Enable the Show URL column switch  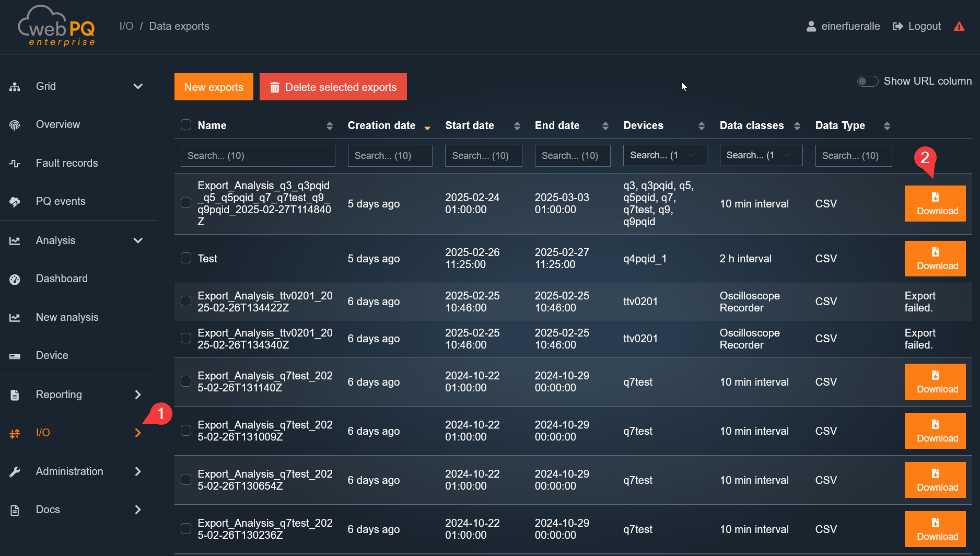tap(867, 82)
